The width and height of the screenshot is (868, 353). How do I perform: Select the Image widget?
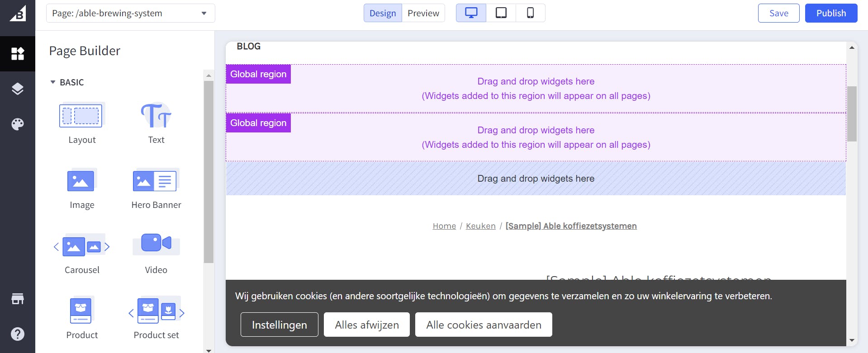(82, 188)
